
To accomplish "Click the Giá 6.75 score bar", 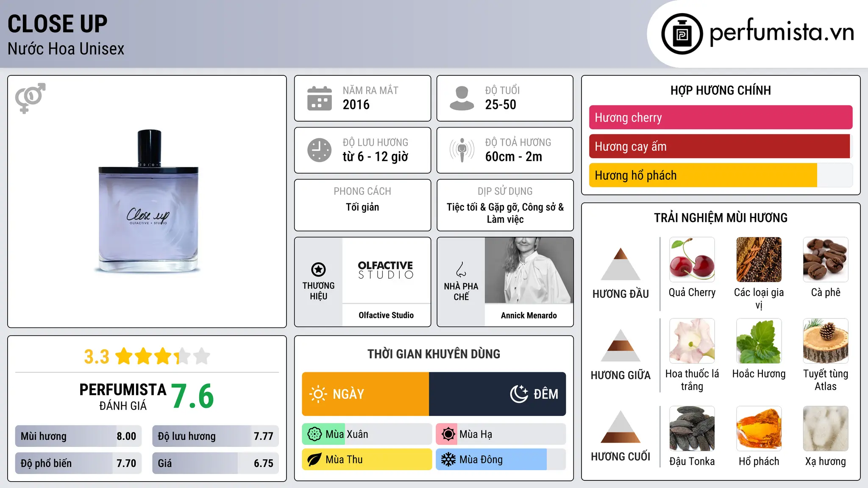I will [215, 463].
